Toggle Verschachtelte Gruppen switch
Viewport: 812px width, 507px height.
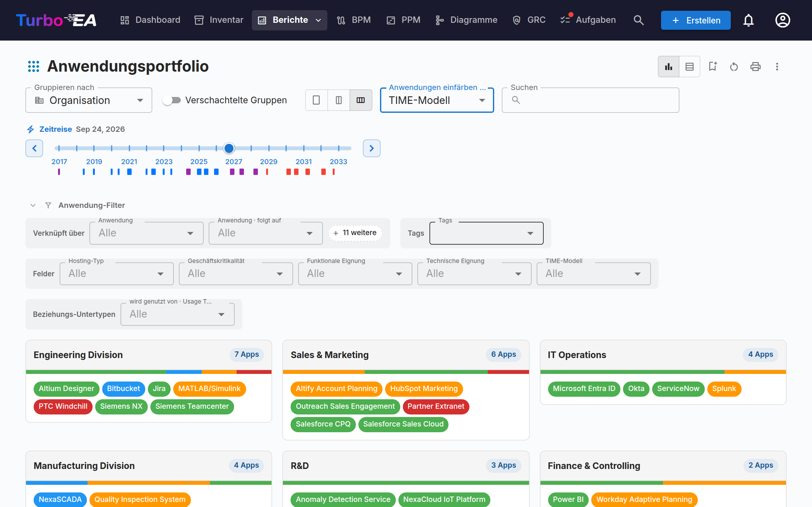[172, 100]
